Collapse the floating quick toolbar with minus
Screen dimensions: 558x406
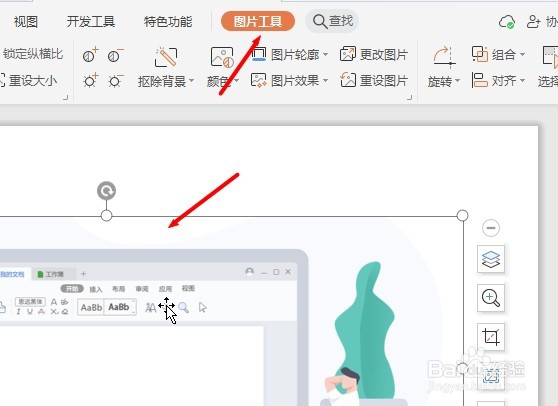tap(491, 228)
